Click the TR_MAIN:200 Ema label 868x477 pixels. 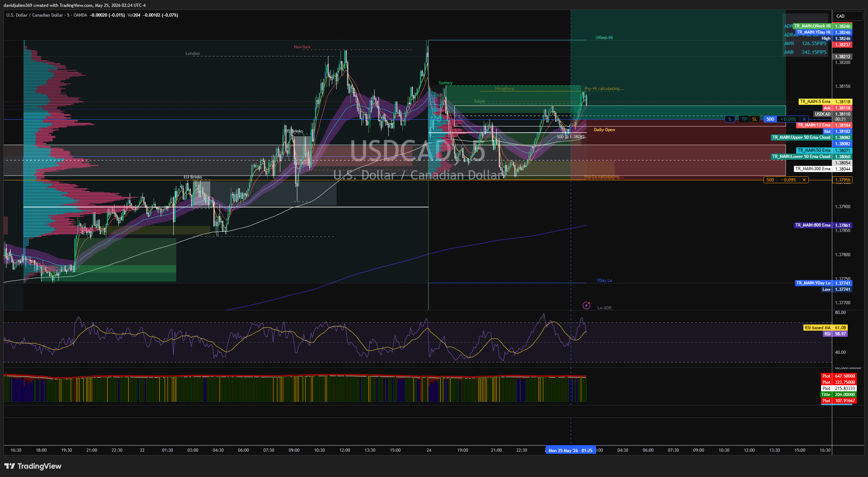click(813, 169)
